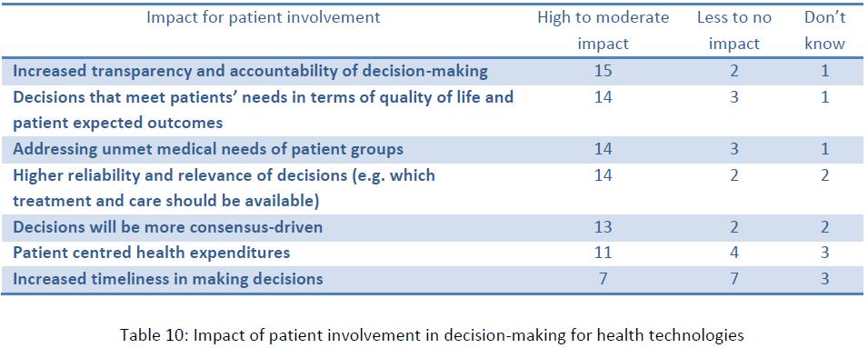The height and width of the screenshot is (348, 868).
Task: Click 'Higher reliability and relevance of decisions' label
Action: pos(224,188)
